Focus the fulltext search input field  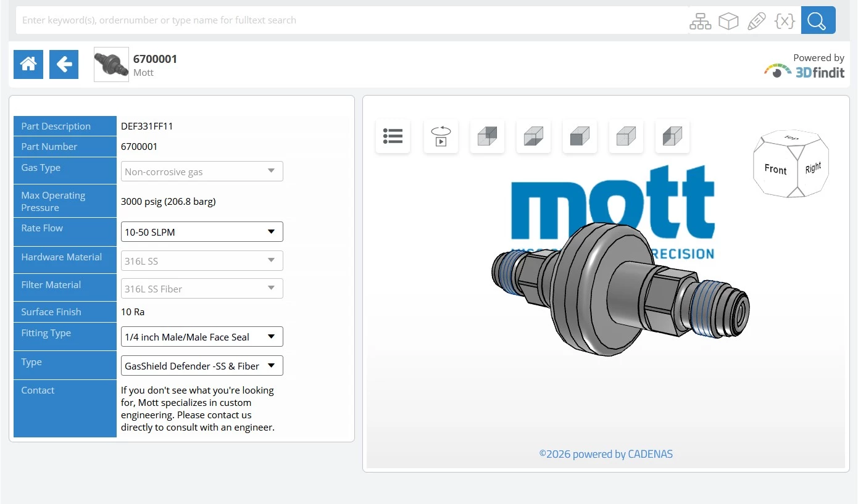(x=352, y=20)
